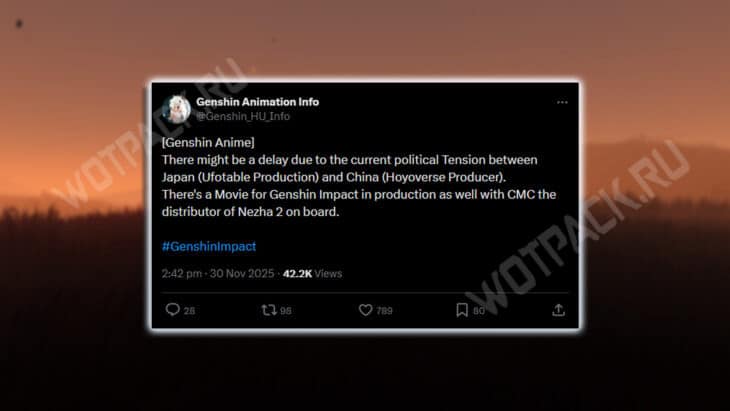
Task: Visit the @Genshin_HU_Info handle
Action: pyautogui.click(x=243, y=116)
